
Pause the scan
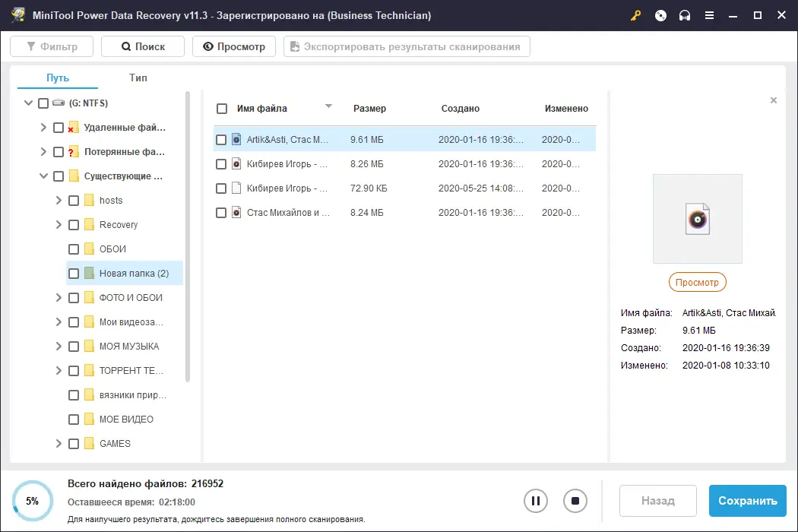click(x=535, y=501)
